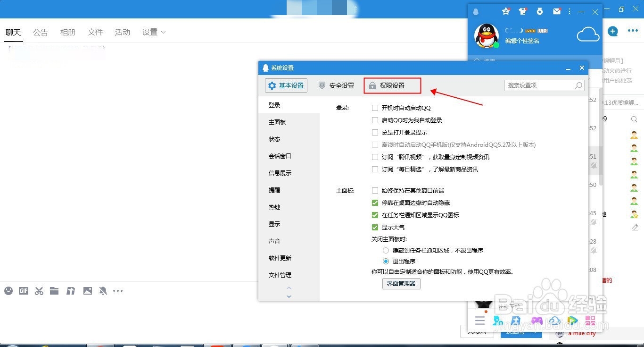644x347 pixels.
Task: Open more options in chat toolbar
Action: [118, 291]
